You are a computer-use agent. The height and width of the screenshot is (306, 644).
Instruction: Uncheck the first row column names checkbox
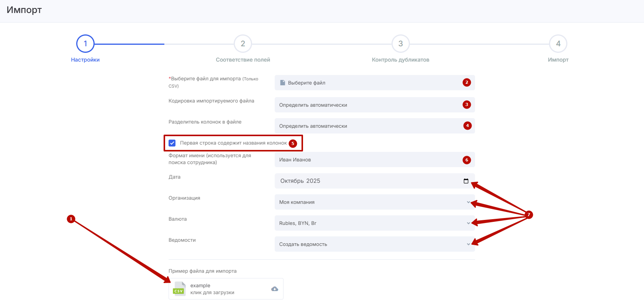coord(172,143)
